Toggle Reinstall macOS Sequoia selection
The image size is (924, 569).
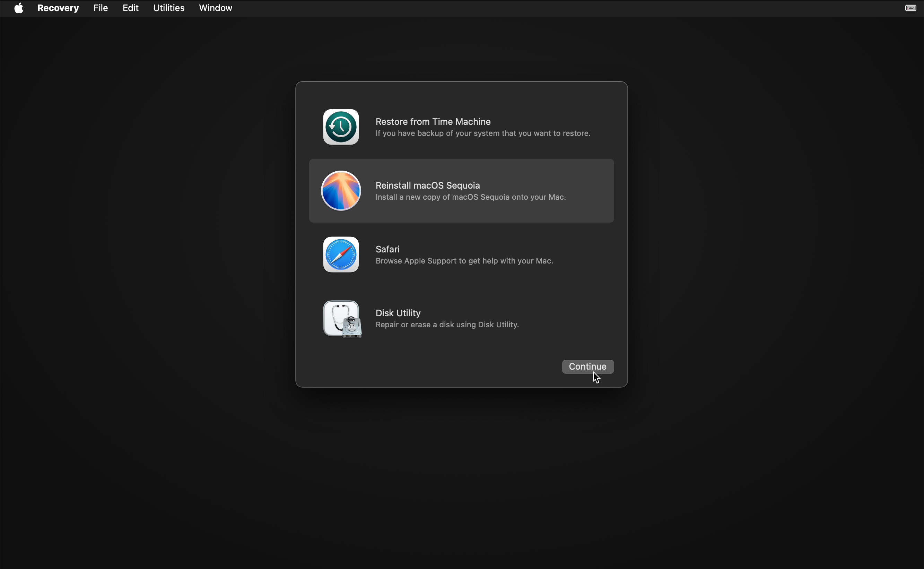461,190
